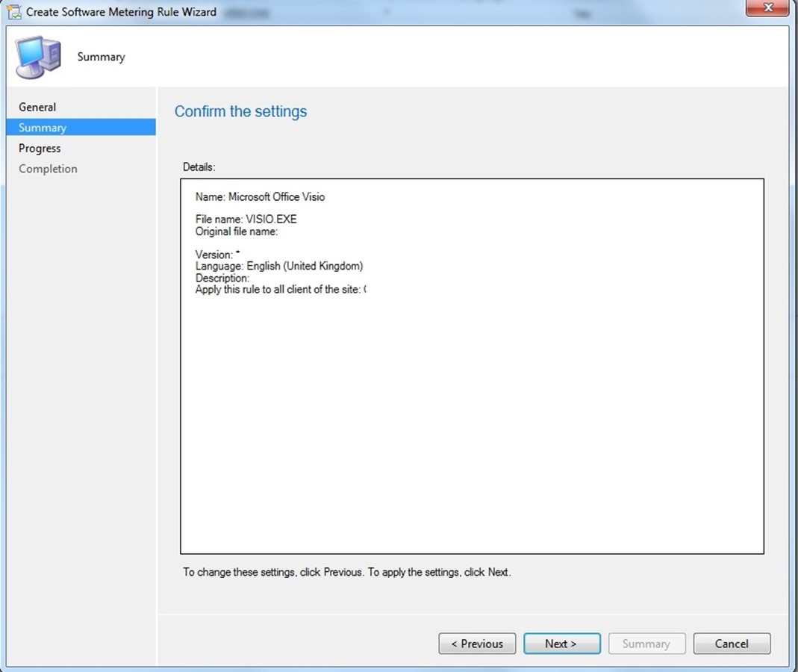Click 'Language: English (United Kingdom)' line
Screen dimensions: 798x672
pos(279,266)
